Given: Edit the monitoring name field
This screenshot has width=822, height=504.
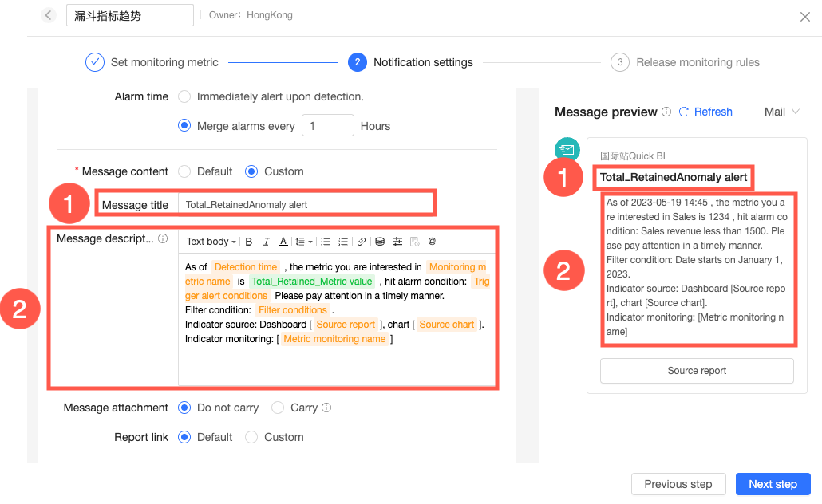Looking at the screenshot, I should tap(130, 15).
